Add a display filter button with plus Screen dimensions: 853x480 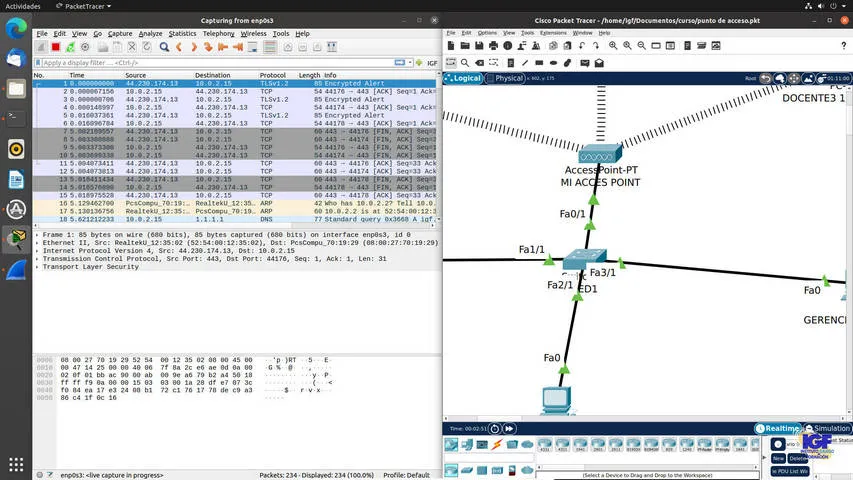coord(419,63)
